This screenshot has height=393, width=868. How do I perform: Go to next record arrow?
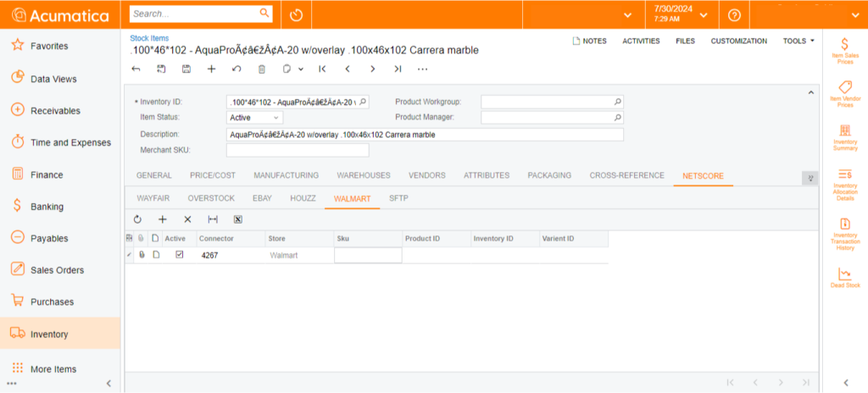[372, 69]
